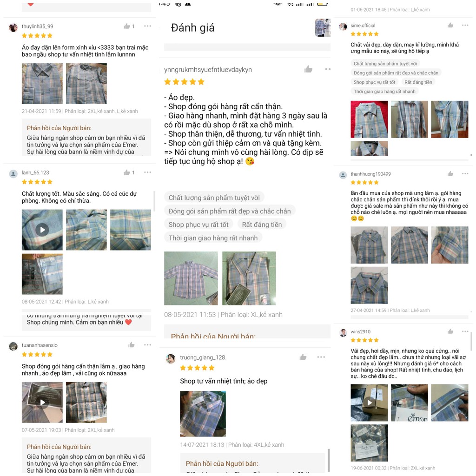
Task: Play the video in lanh_66.123's review
Action: (x=42, y=230)
